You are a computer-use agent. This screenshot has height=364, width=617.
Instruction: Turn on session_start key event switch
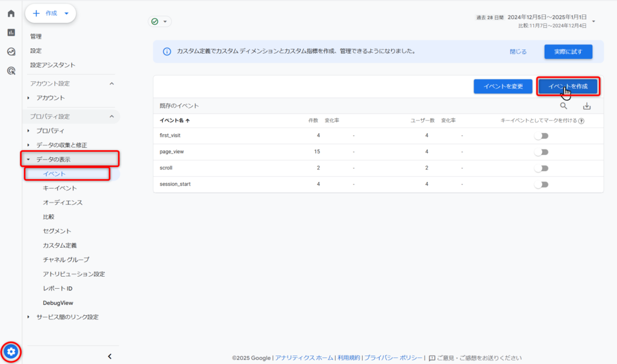coord(541,184)
